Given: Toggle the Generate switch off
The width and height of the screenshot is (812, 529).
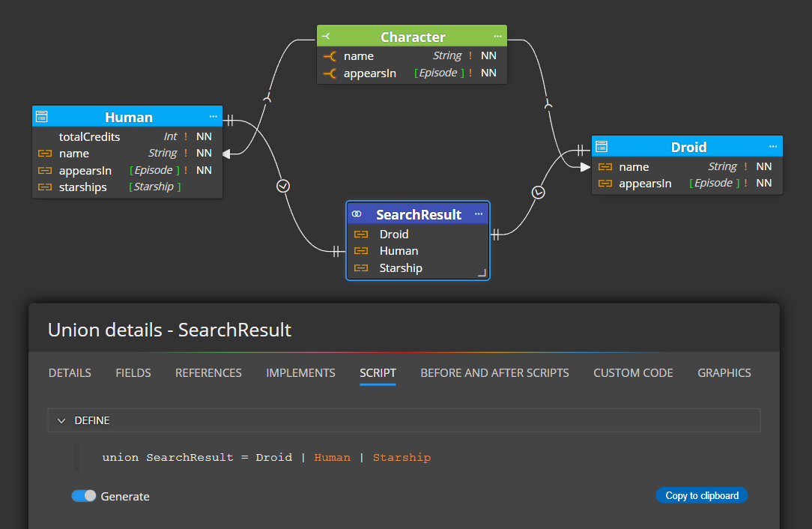Looking at the screenshot, I should (x=84, y=496).
